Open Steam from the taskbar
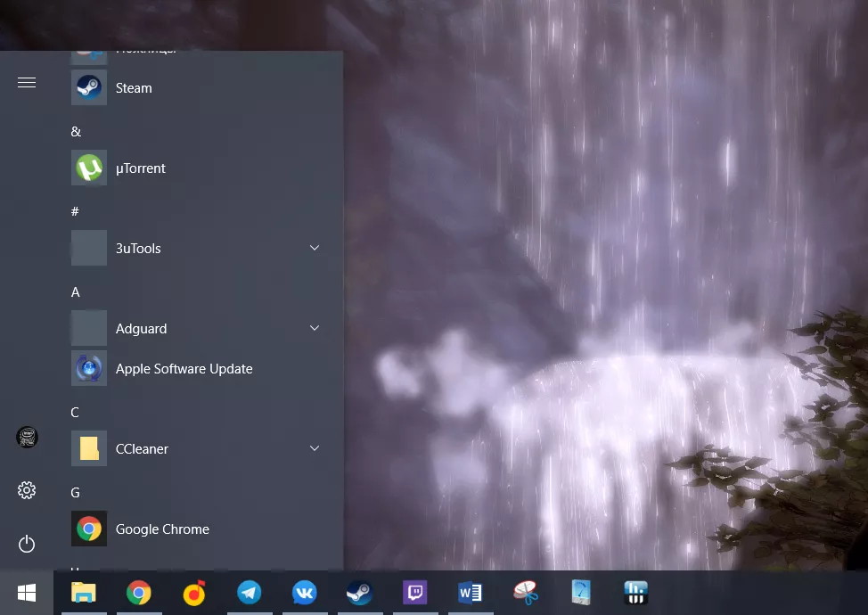 tap(360, 593)
